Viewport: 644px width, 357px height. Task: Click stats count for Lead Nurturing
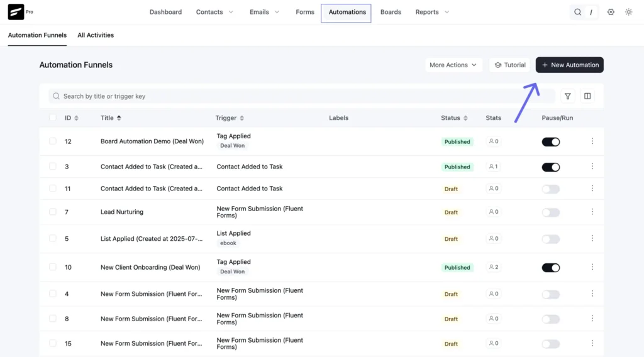[494, 212]
